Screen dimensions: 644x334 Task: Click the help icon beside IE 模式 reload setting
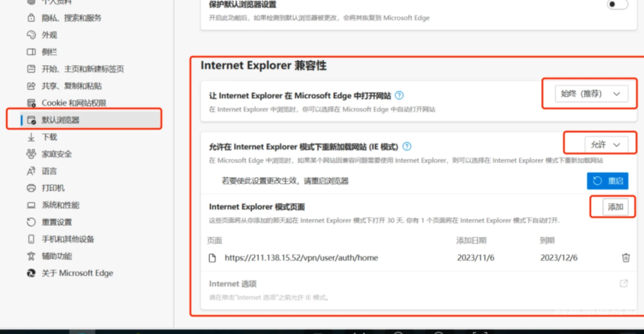click(x=407, y=146)
